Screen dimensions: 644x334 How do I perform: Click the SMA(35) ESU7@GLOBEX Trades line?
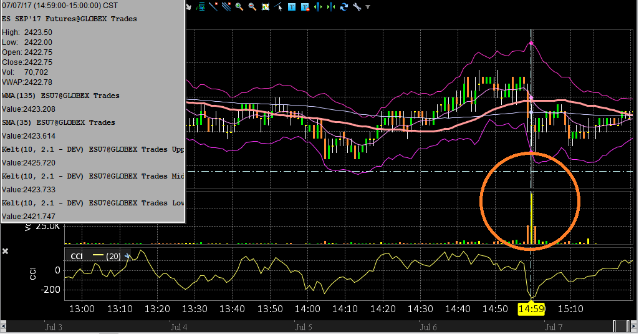click(x=59, y=122)
